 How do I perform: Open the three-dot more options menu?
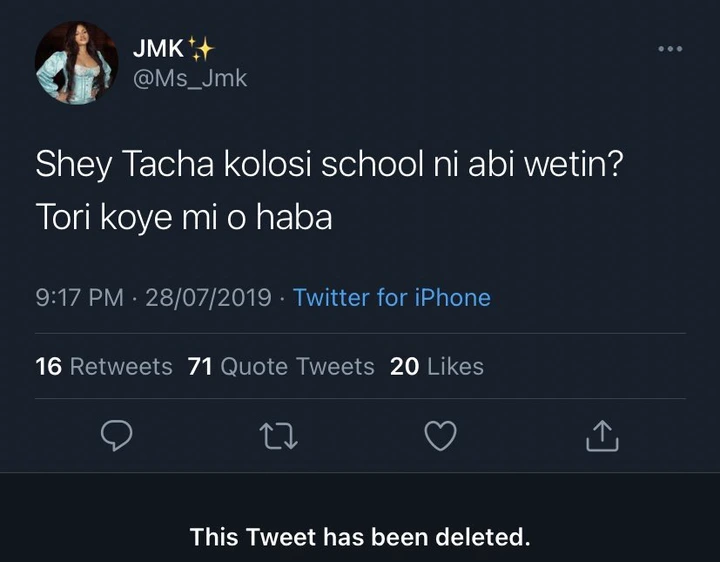click(x=670, y=48)
